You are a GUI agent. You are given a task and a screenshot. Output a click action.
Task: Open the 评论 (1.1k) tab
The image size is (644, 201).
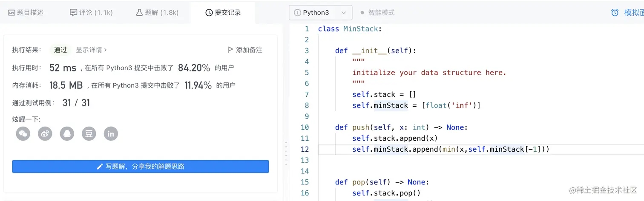tap(91, 13)
